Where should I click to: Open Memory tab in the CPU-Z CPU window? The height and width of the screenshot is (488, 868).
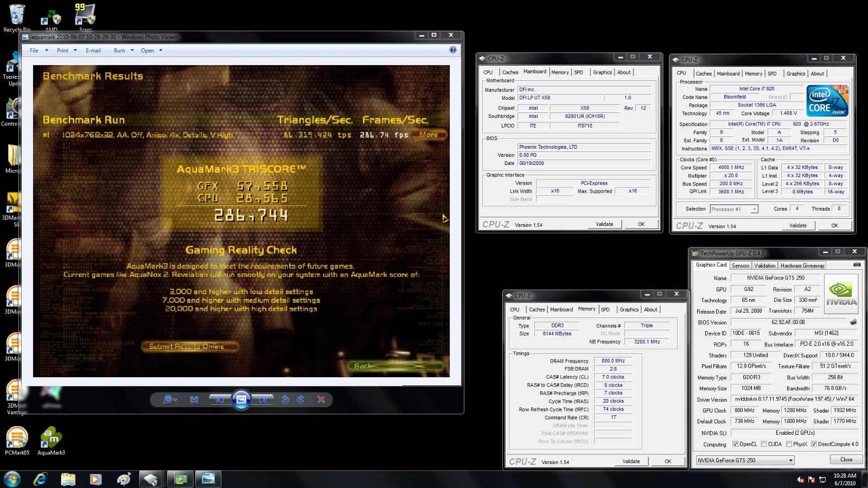[754, 74]
